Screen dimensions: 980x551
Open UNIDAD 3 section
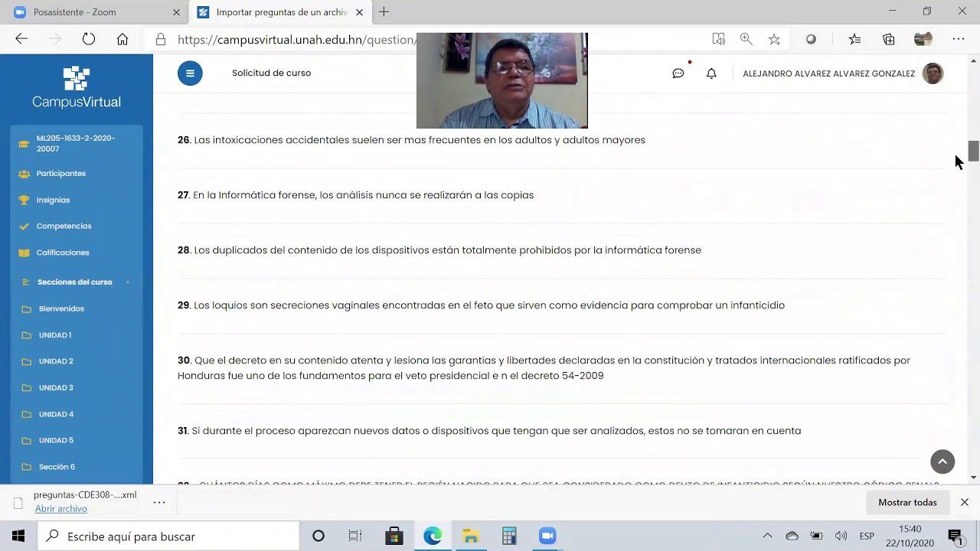coord(56,388)
